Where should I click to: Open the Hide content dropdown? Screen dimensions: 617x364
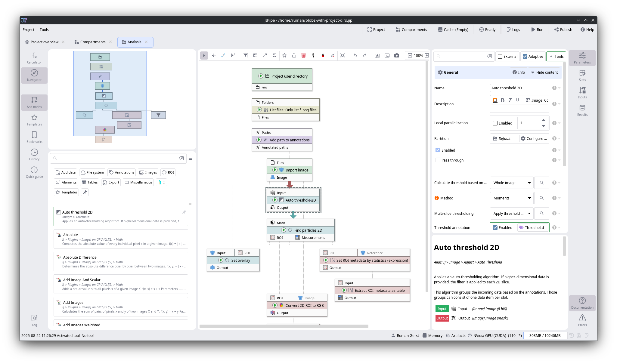coord(544,72)
